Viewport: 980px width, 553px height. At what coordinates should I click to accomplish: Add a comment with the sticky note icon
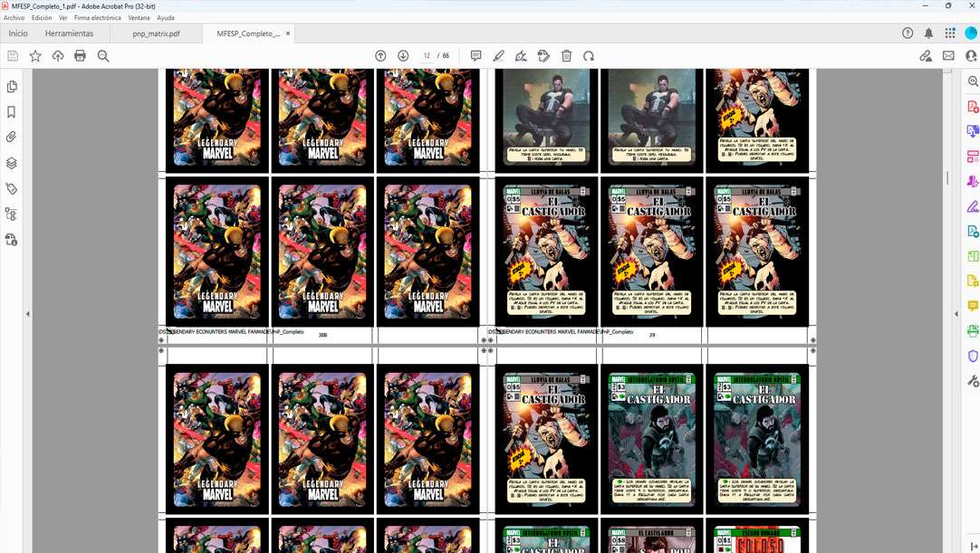pos(476,56)
